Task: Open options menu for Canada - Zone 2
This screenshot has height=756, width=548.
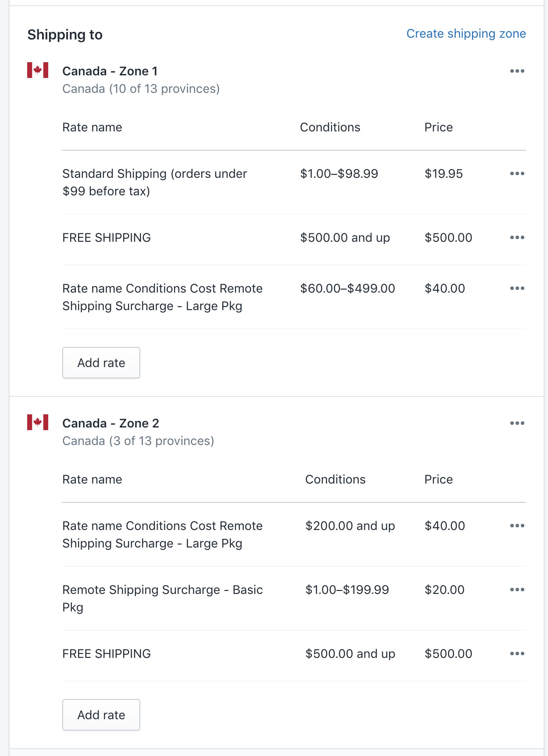Action: pyautogui.click(x=517, y=423)
